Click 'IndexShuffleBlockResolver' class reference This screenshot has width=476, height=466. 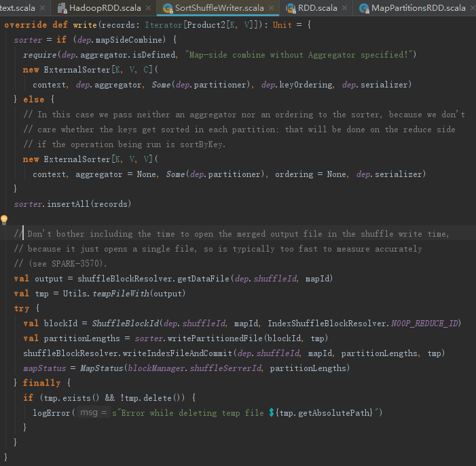coord(327,324)
